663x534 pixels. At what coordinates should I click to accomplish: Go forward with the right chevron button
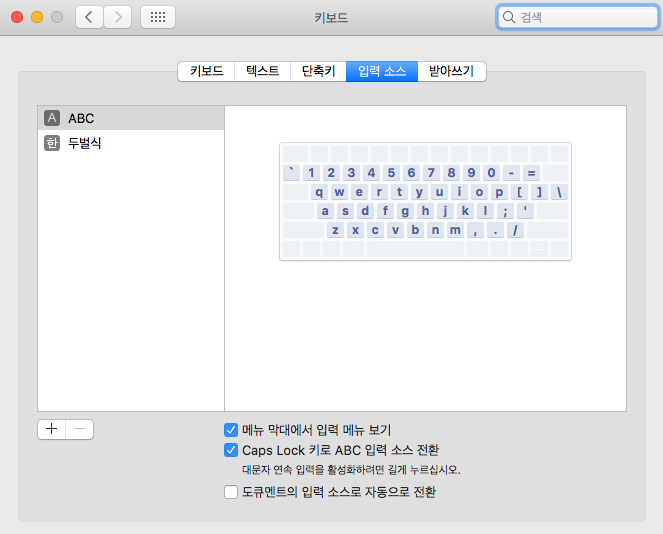[118, 17]
